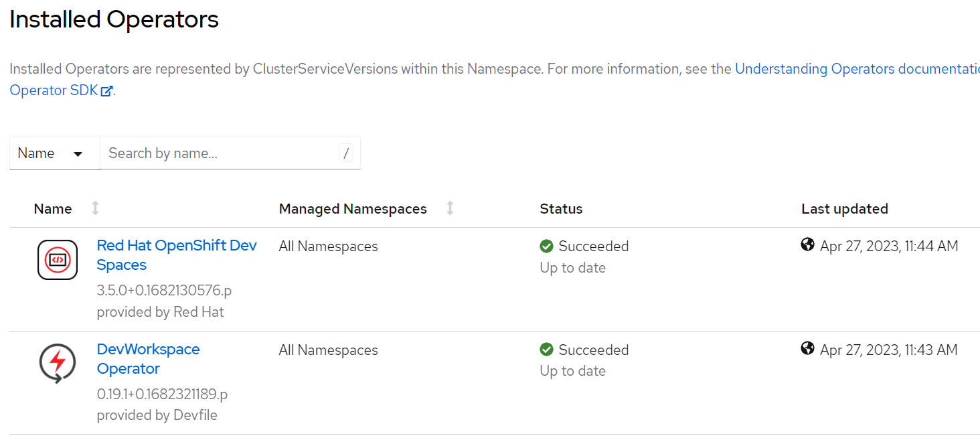
Task: Open the Operator SDK link
Action: 54,90
